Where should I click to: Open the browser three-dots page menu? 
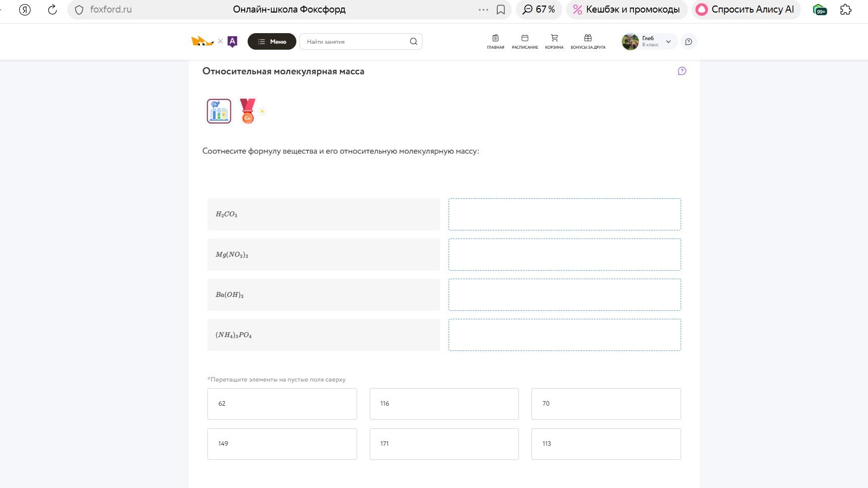pos(483,10)
